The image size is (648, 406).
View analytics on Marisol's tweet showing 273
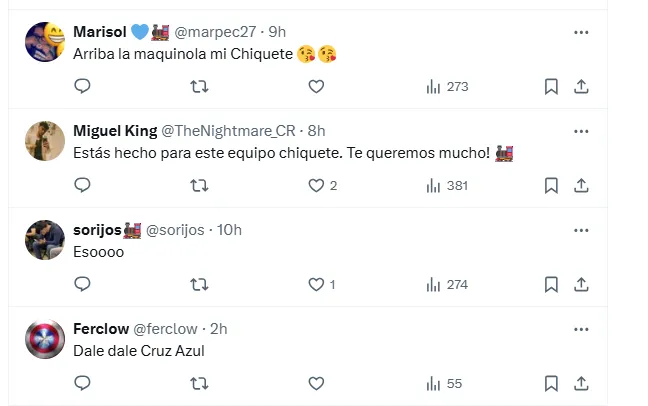446,87
